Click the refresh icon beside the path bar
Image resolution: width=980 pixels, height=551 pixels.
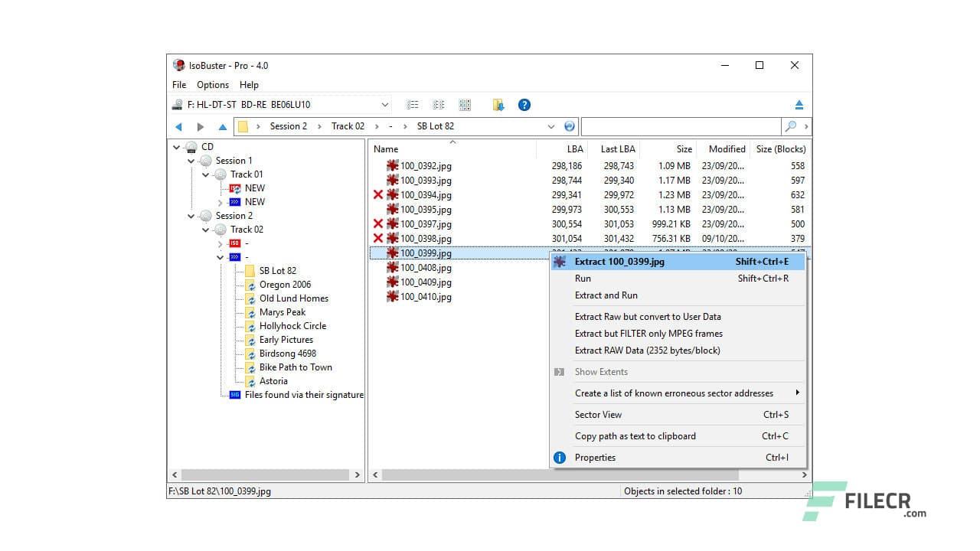tap(569, 126)
